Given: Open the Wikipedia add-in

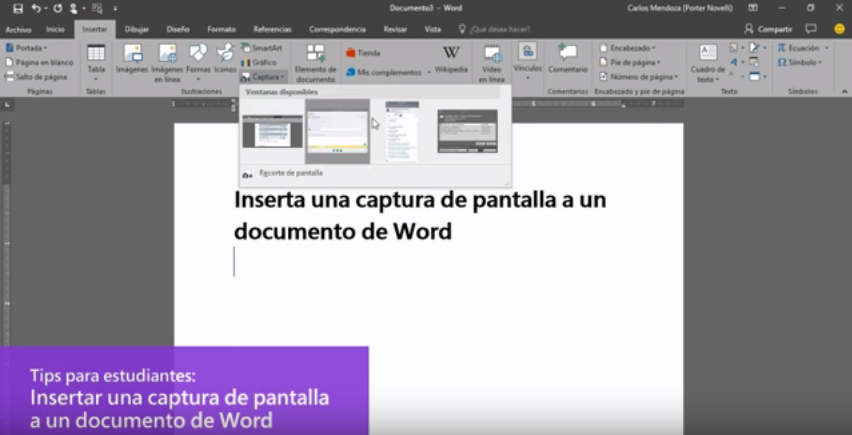Looking at the screenshot, I should point(451,59).
